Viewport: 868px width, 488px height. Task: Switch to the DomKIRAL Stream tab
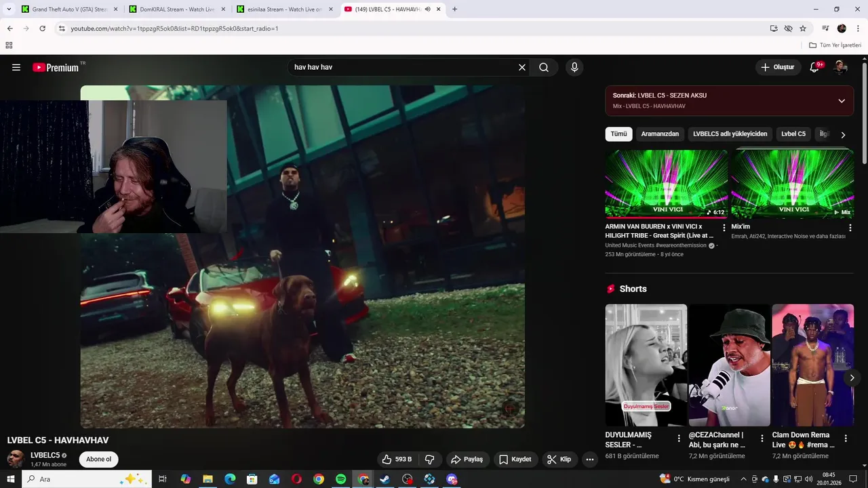[x=177, y=9]
